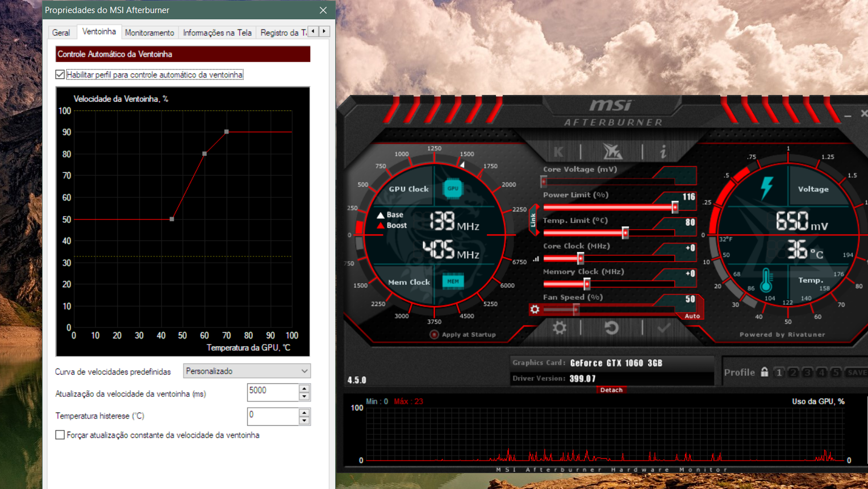Open Afterburner settings gear below sliders
868x489 pixels.
click(560, 328)
